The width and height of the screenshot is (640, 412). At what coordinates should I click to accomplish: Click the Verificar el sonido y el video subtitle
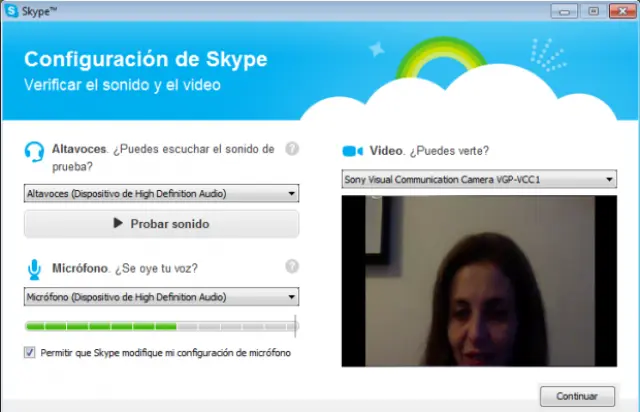coord(122,85)
